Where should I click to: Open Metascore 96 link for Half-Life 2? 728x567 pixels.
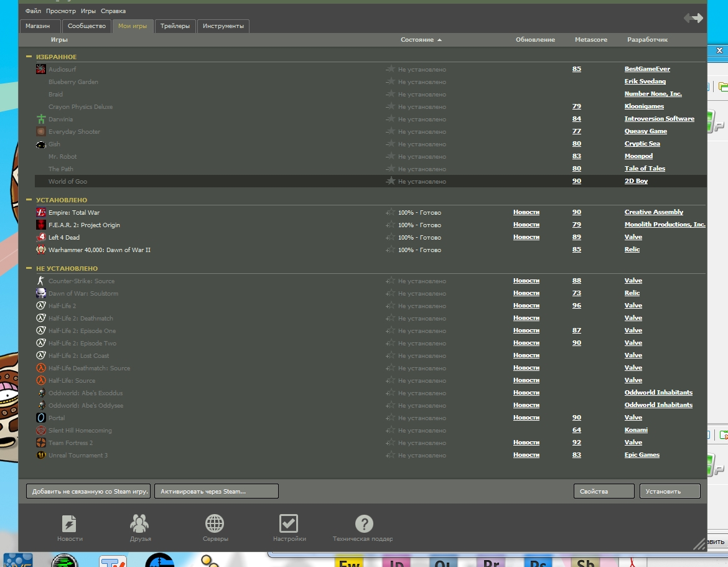577,305
